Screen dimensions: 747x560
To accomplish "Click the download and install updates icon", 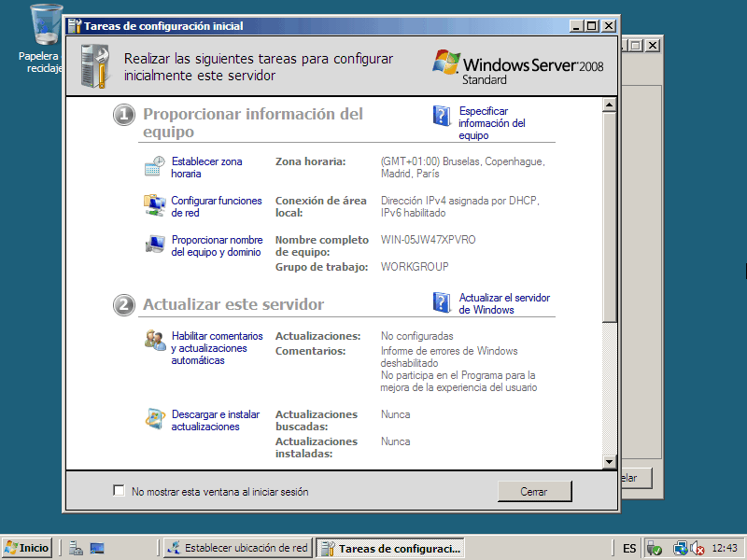I will click(155, 419).
